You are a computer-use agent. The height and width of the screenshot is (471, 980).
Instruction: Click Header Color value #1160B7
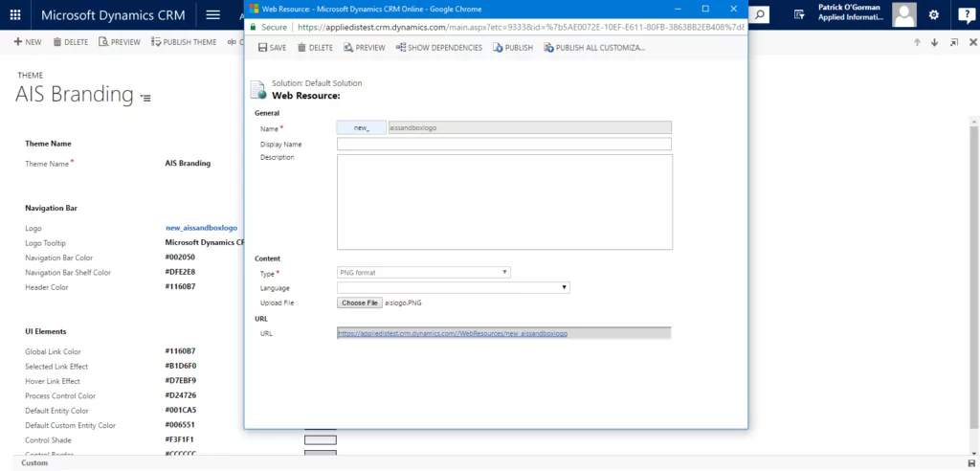[x=180, y=287]
